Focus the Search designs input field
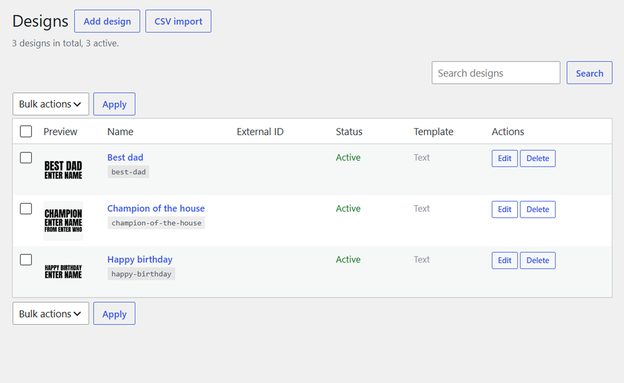The width and height of the screenshot is (624, 383). [496, 73]
